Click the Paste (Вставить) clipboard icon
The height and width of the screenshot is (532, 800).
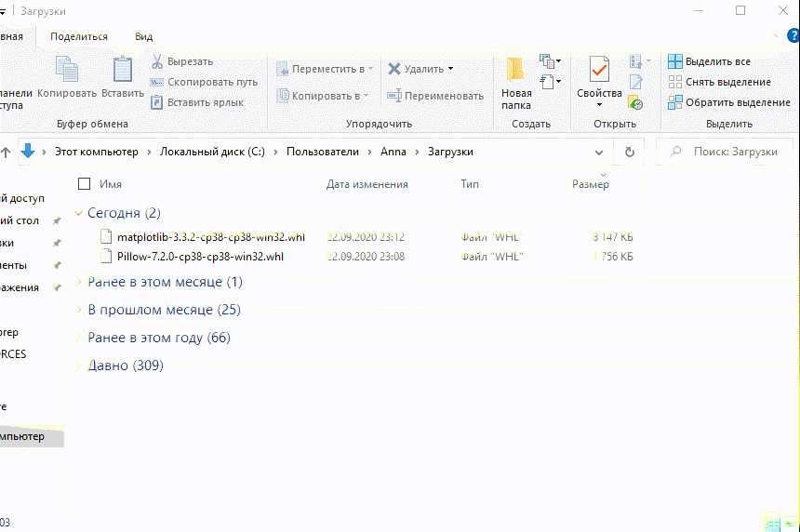[x=123, y=70]
